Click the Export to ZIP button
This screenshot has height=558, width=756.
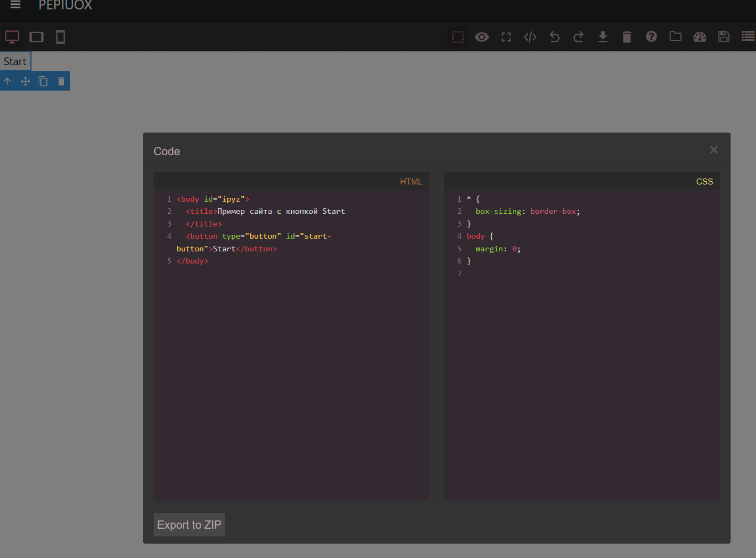click(189, 525)
